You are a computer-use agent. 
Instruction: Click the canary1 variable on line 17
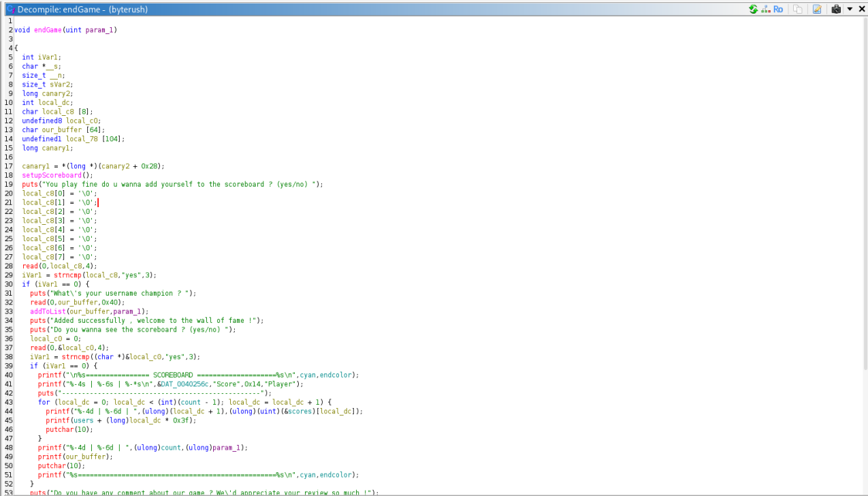pyautogui.click(x=35, y=166)
